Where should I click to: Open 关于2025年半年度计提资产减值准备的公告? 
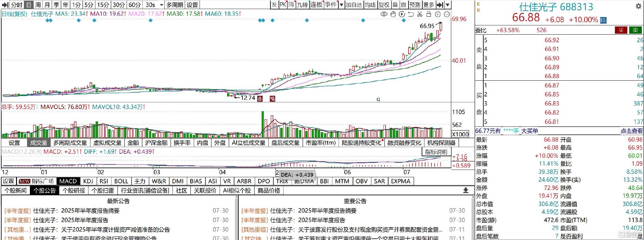115,230
